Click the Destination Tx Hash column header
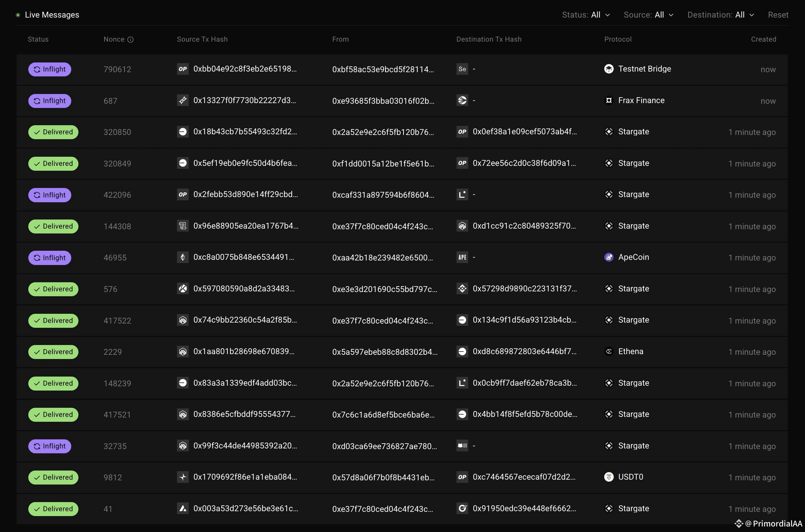Viewport: 805px width, 532px height. click(x=489, y=39)
